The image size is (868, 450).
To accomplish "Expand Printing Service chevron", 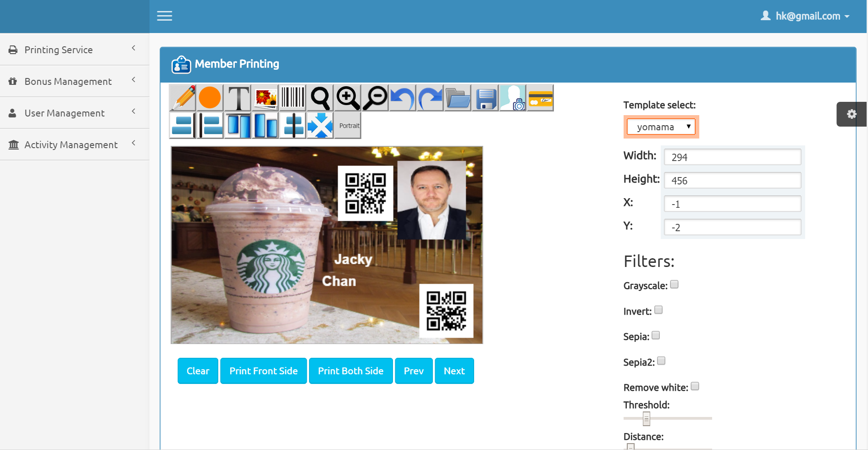I will 133,48.
